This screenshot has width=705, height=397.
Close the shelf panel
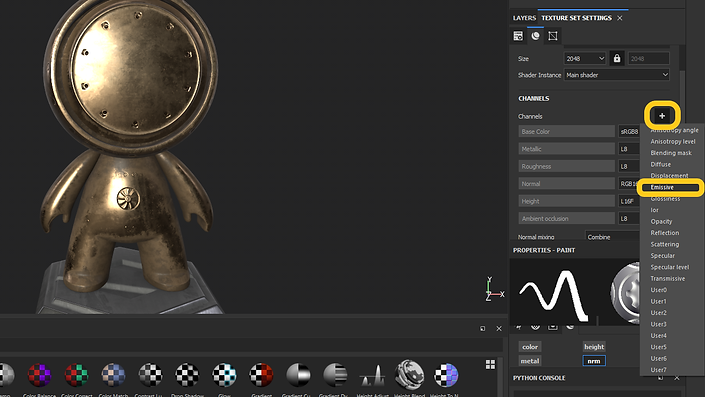click(499, 329)
